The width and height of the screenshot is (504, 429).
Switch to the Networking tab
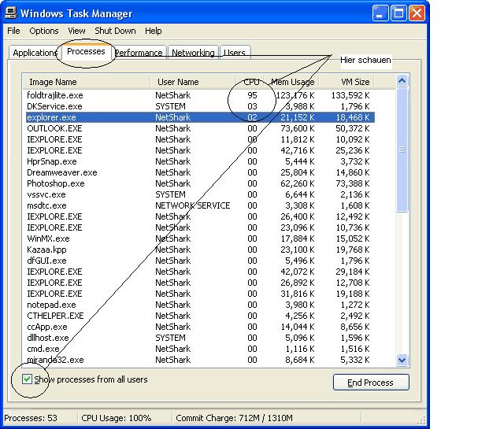click(x=193, y=53)
